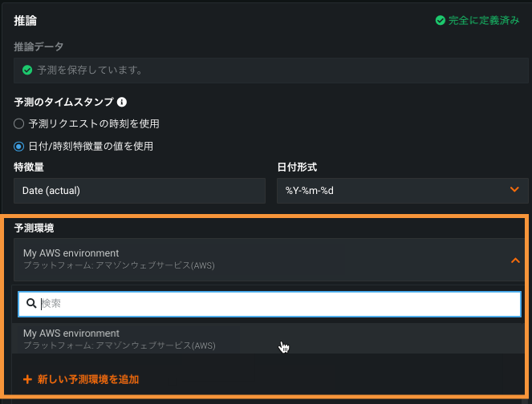
Task: Click the 予測を保存しています message text
Action: (90, 71)
